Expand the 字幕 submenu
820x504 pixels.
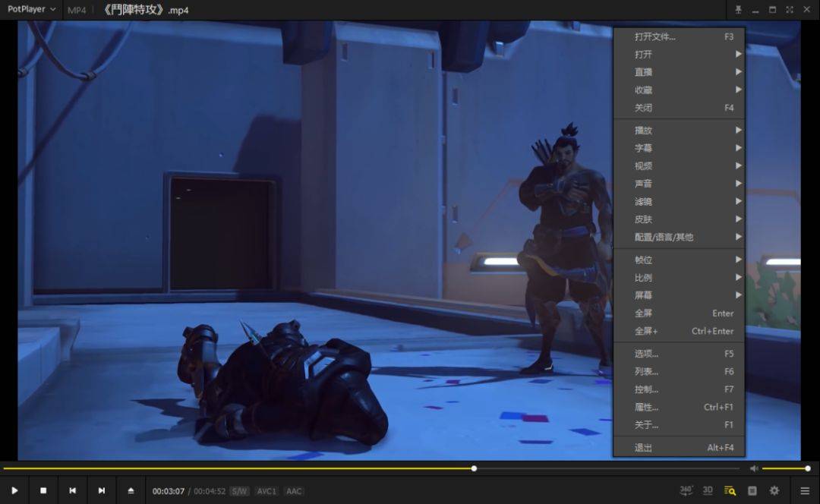point(679,148)
